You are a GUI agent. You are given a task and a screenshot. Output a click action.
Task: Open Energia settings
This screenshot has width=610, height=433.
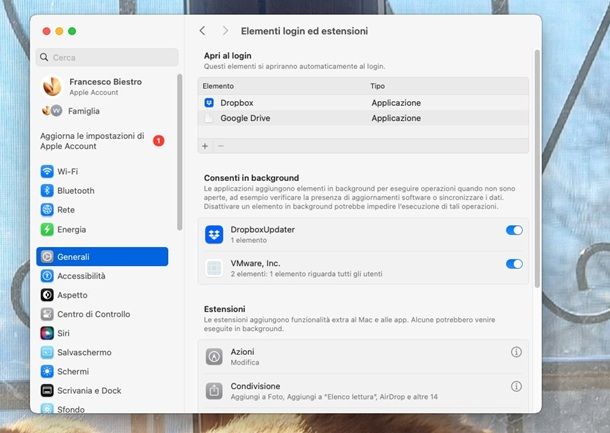point(71,229)
